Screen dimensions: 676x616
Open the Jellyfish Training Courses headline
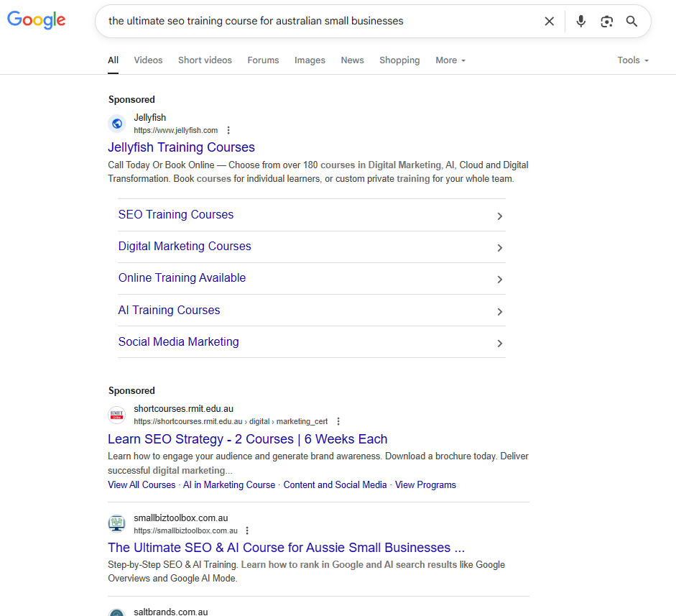coord(181,147)
